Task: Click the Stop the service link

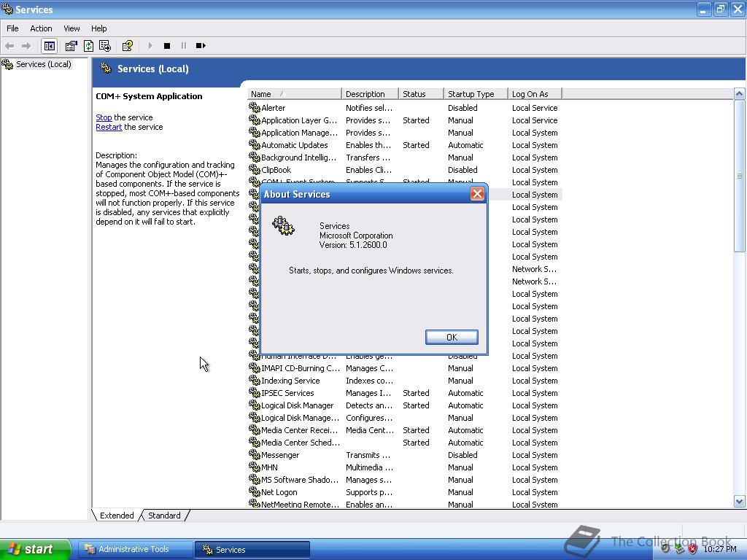Action: 104,117
